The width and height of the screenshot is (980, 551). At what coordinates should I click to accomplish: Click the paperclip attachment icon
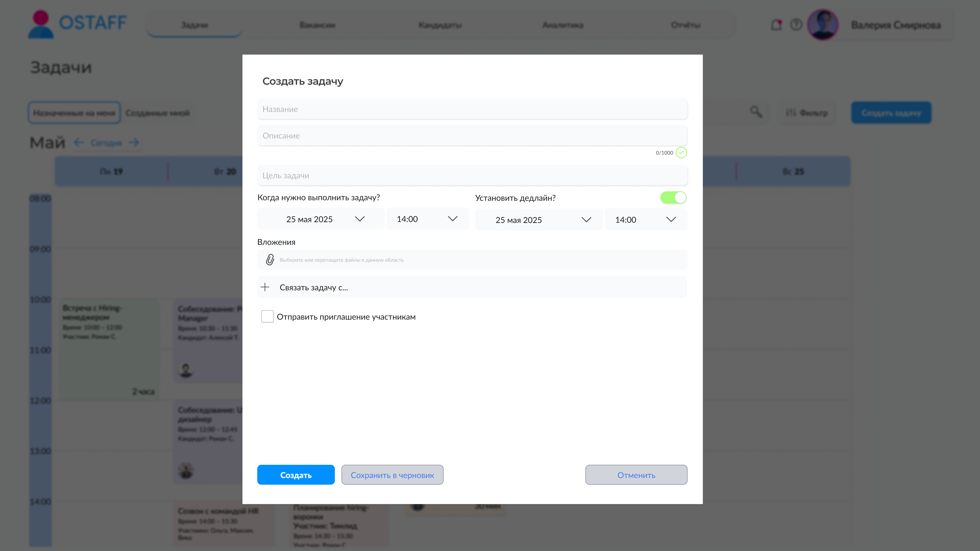(270, 260)
